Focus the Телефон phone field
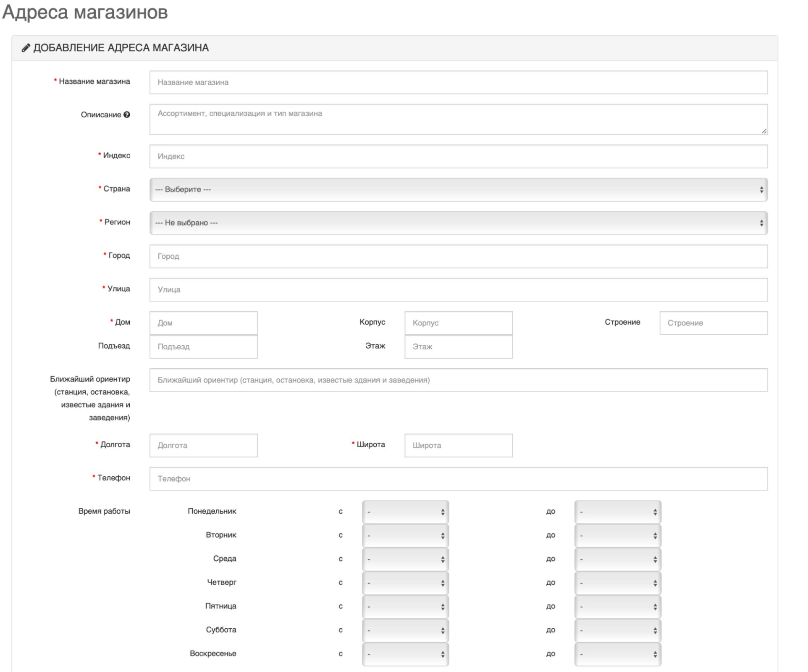 coord(458,479)
